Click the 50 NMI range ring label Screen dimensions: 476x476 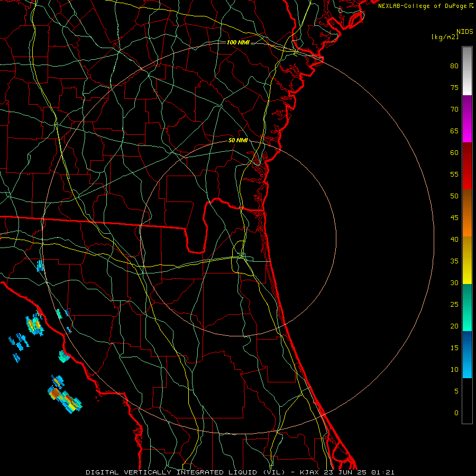238,140
